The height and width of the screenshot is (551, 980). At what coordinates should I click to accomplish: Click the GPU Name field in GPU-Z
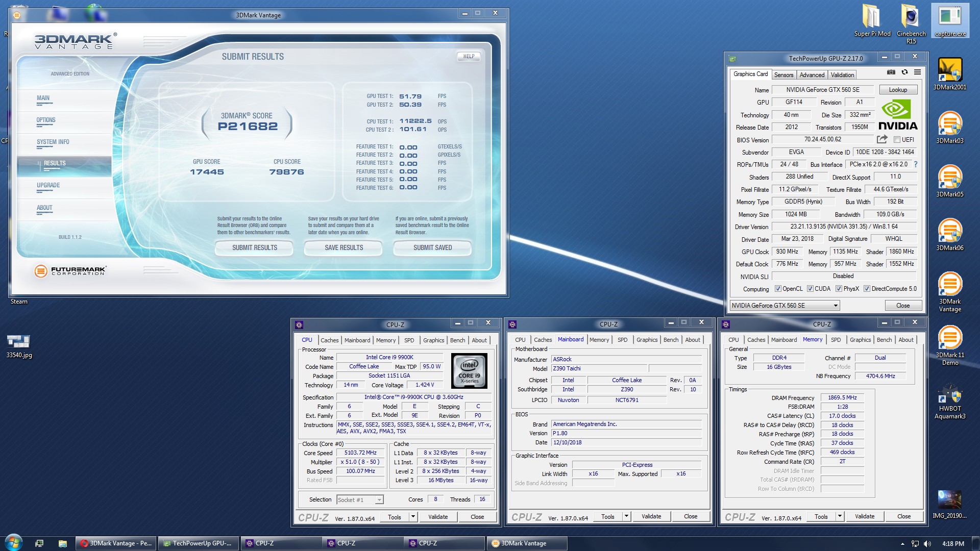(823, 90)
